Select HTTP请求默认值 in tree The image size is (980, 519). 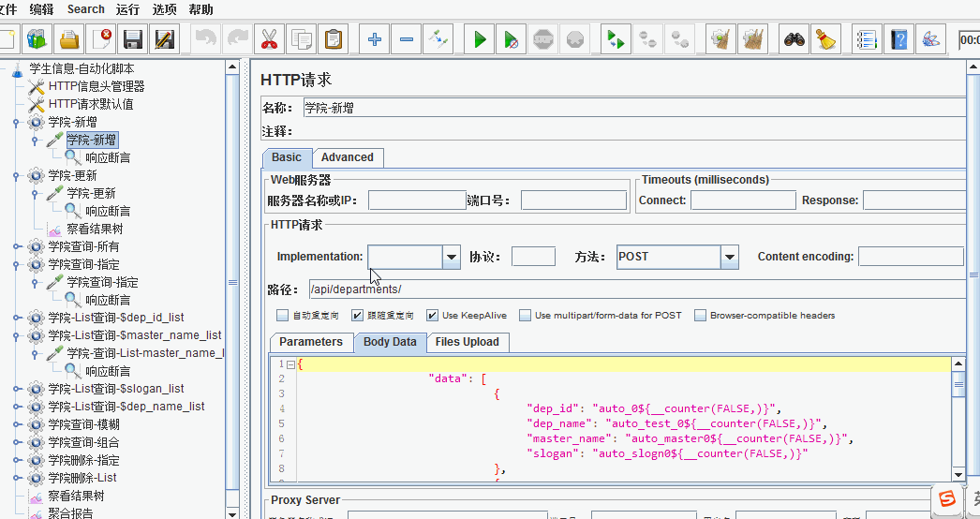point(91,104)
